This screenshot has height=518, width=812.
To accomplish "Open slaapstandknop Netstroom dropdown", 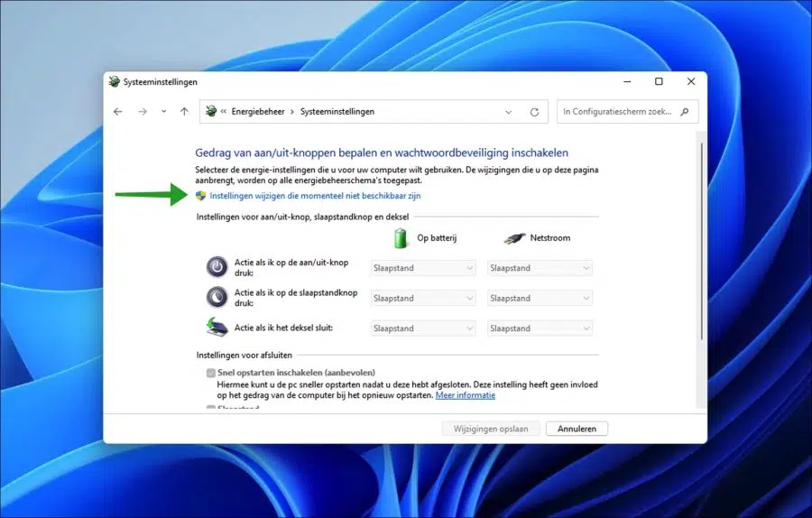I will [540, 299].
